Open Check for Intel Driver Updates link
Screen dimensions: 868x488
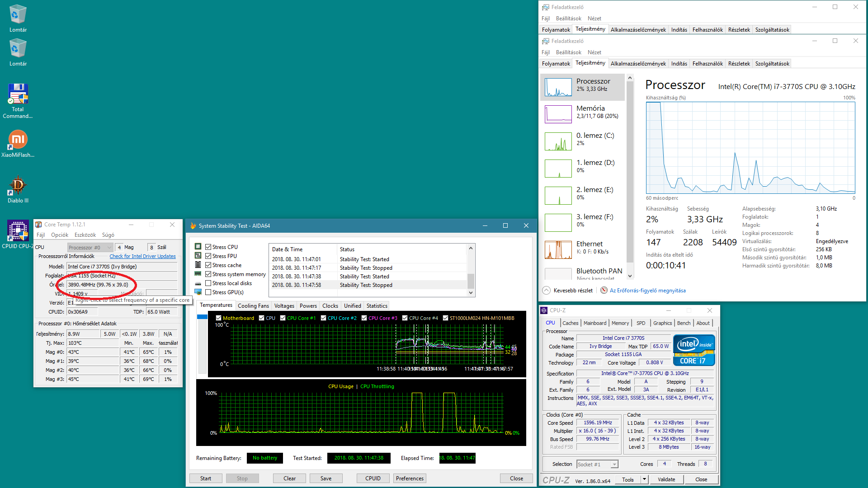[142, 256]
